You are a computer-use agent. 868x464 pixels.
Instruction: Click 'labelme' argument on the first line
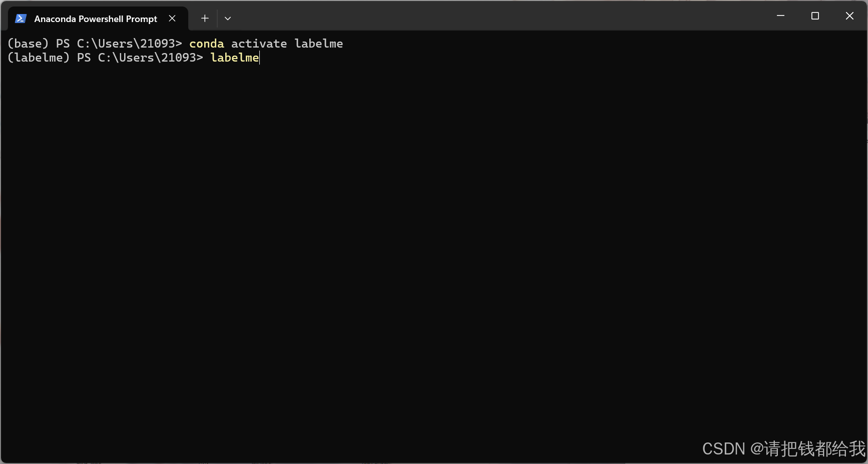point(319,44)
